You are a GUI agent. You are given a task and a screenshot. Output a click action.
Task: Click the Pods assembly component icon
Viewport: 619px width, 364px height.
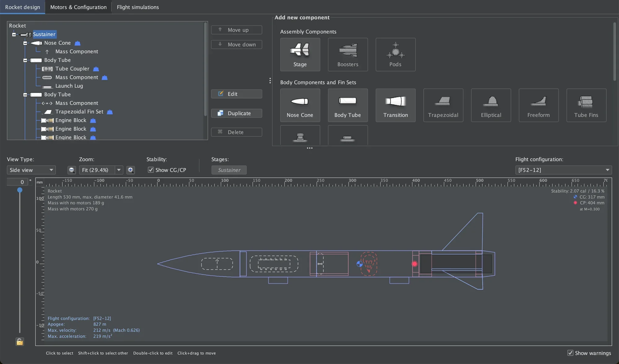(x=395, y=54)
